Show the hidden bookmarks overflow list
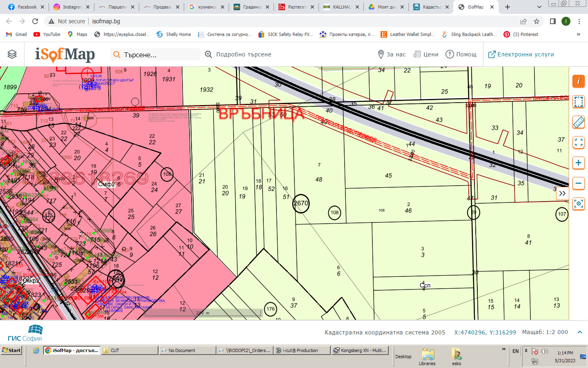Viewport: 588px width, 368px height. tap(578, 34)
